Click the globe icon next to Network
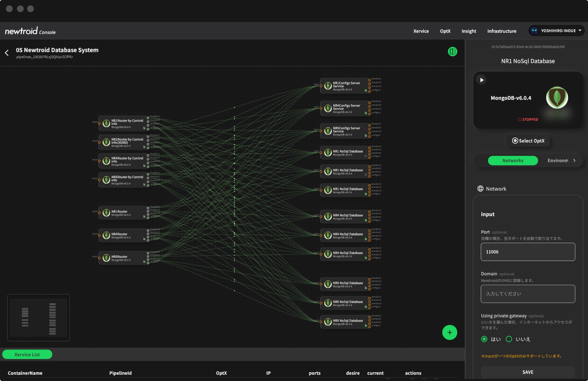Image resolution: width=588 pixels, height=381 pixels. pyautogui.click(x=480, y=189)
